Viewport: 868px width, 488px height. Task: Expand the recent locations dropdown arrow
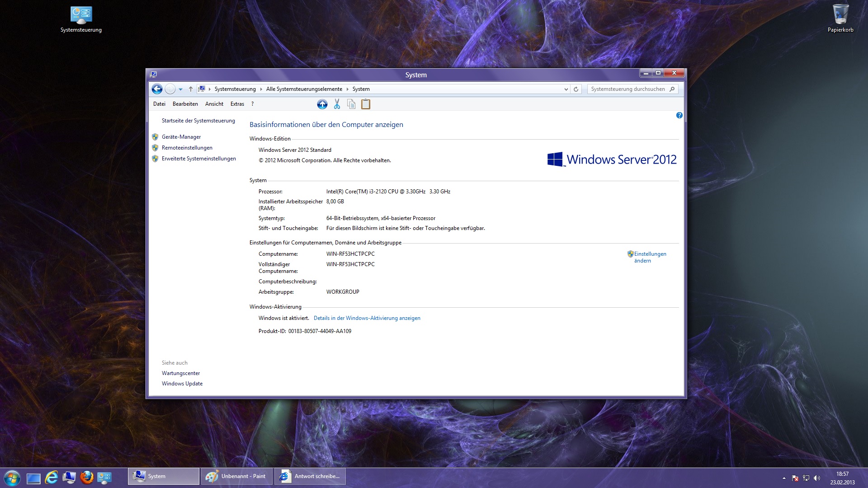point(181,89)
